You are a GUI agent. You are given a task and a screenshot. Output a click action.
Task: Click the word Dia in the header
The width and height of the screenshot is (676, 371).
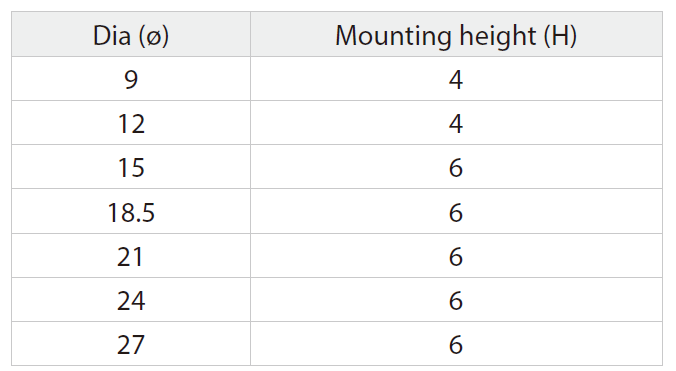(x=112, y=35)
